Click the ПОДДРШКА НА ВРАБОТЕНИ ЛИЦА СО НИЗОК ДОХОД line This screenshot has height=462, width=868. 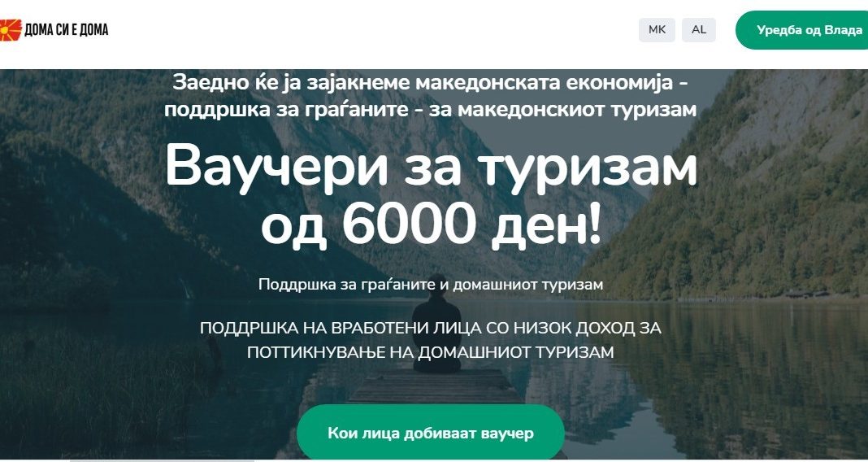pos(431,328)
